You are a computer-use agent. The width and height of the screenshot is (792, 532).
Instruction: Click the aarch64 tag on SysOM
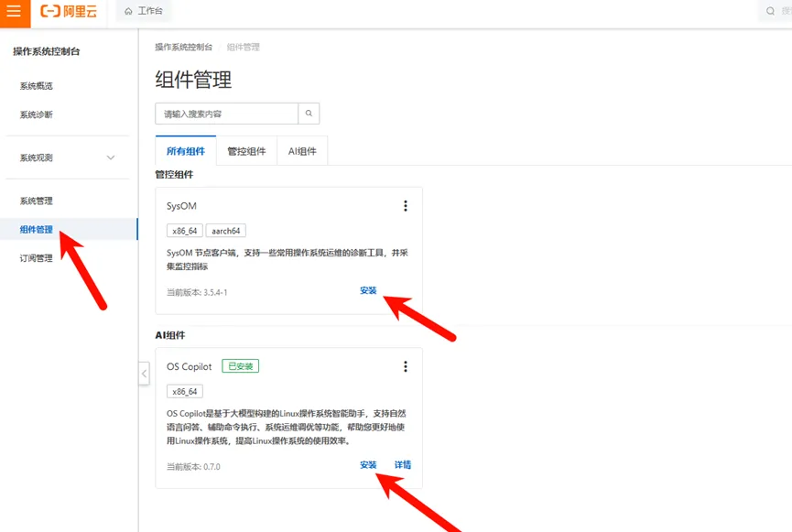pyautogui.click(x=226, y=231)
